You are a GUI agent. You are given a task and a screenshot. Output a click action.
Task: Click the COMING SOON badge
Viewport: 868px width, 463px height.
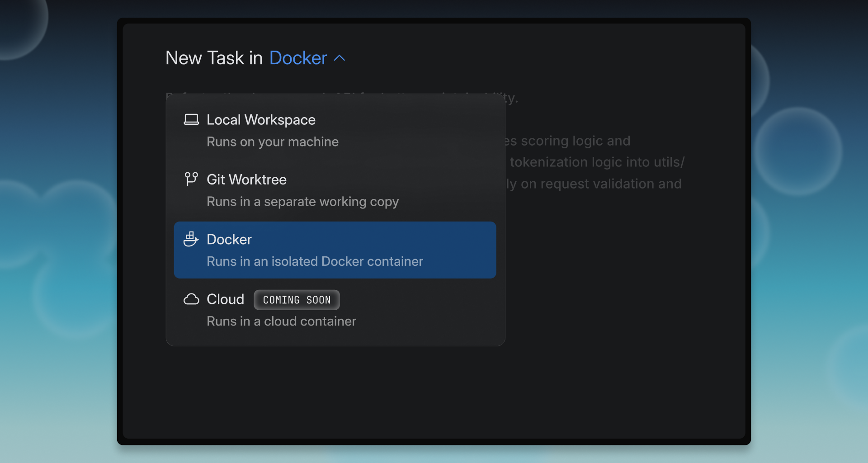tap(297, 300)
